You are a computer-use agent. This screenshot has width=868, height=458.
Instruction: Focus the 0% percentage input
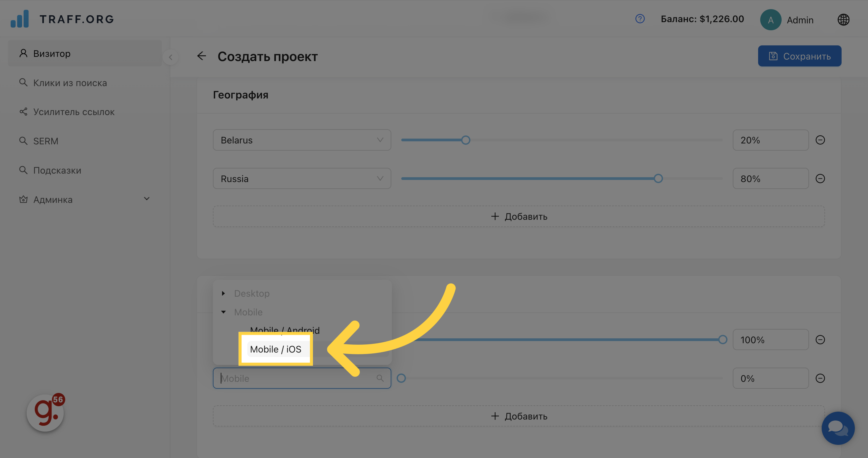click(771, 378)
